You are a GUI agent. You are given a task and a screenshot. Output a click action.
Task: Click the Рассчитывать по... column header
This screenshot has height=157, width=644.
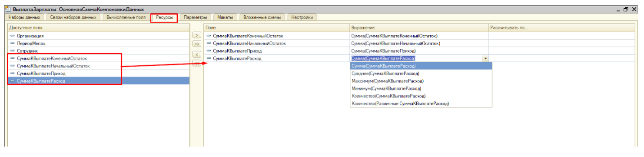563,28
